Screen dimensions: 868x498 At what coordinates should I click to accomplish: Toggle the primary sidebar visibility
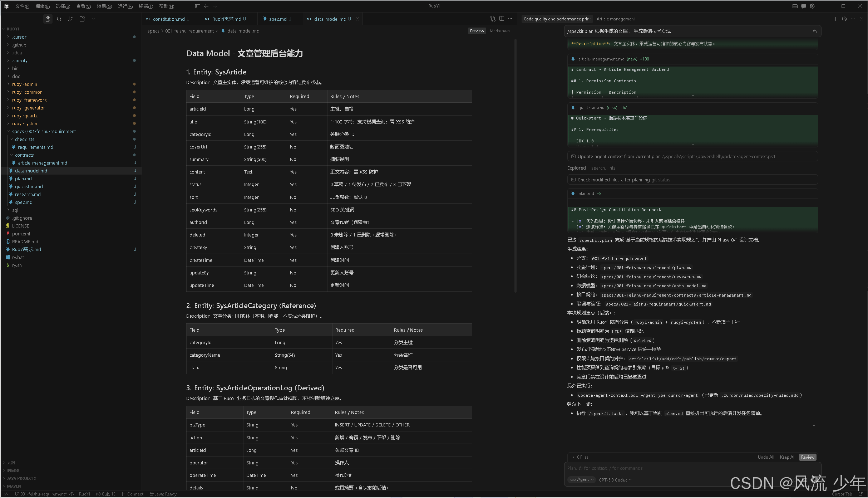pyautogui.click(x=197, y=6)
